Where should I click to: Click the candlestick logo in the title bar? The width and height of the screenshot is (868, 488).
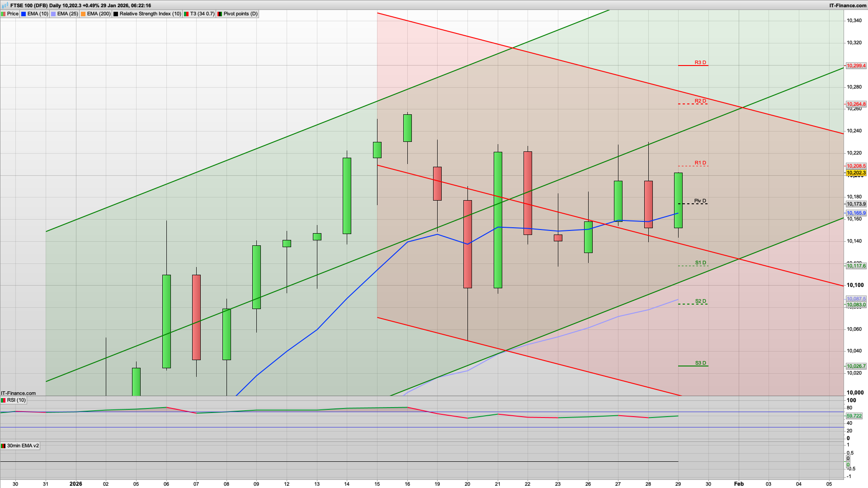pyautogui.click(x=5, y=5)
